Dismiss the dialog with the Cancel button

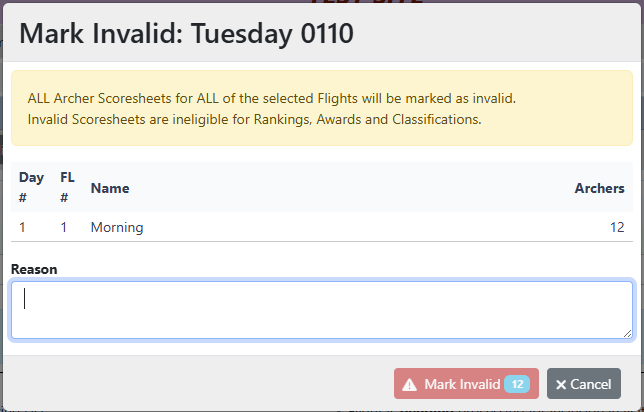[583, 384]
